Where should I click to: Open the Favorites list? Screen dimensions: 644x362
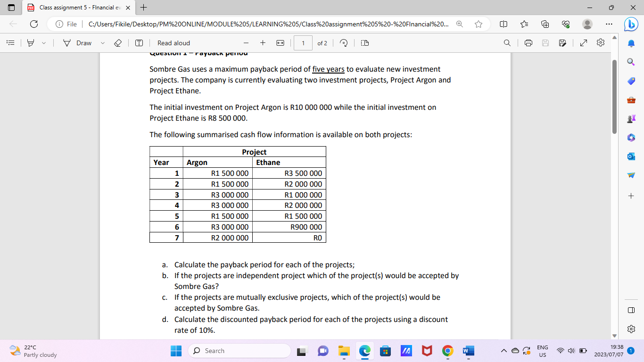coord(525,24)
